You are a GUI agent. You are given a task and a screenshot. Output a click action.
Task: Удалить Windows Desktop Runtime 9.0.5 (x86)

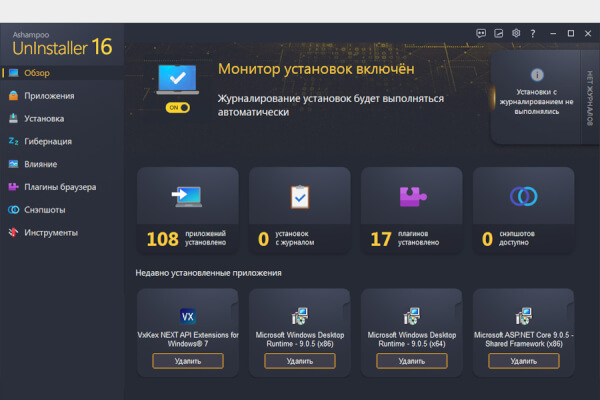point(300,361)
